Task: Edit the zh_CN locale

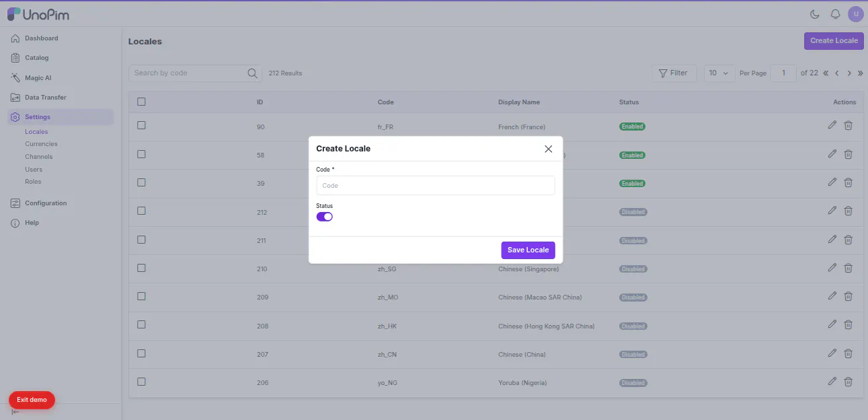Action: [832, 353]
